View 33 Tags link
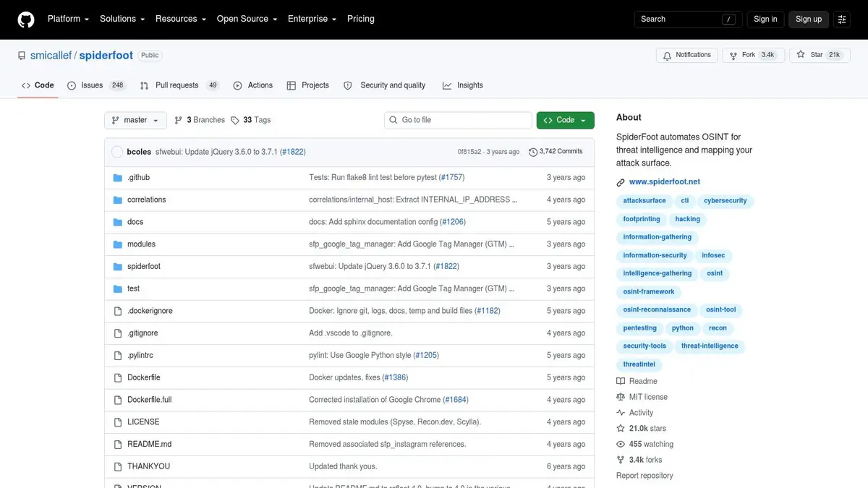Viewport: 868px width, 488px height. point(250,120)
